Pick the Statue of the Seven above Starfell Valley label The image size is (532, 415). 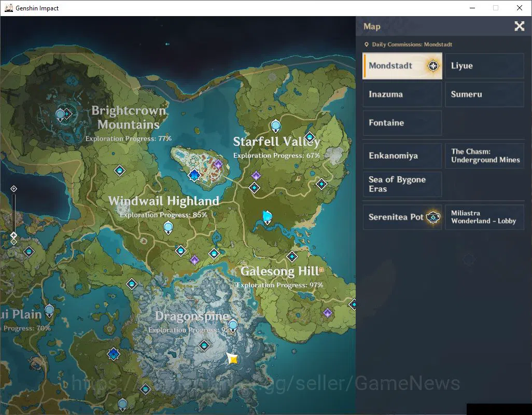(275, 126)
